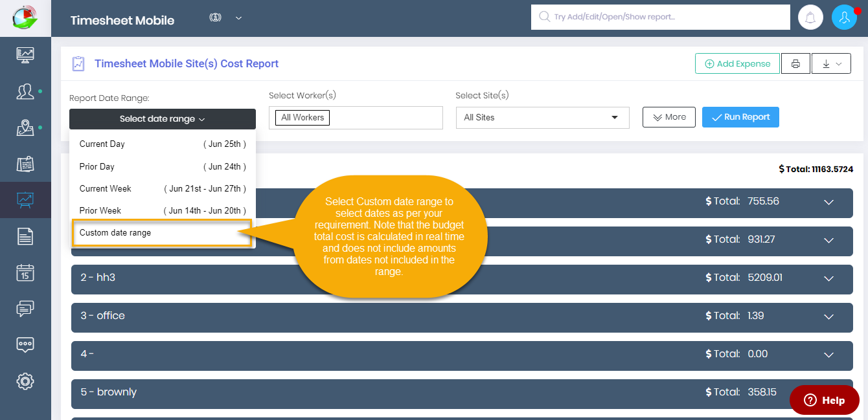This screenshot has height=420, width=868.
Task: Expand the row with total 755.56
Action: [828, 202]
